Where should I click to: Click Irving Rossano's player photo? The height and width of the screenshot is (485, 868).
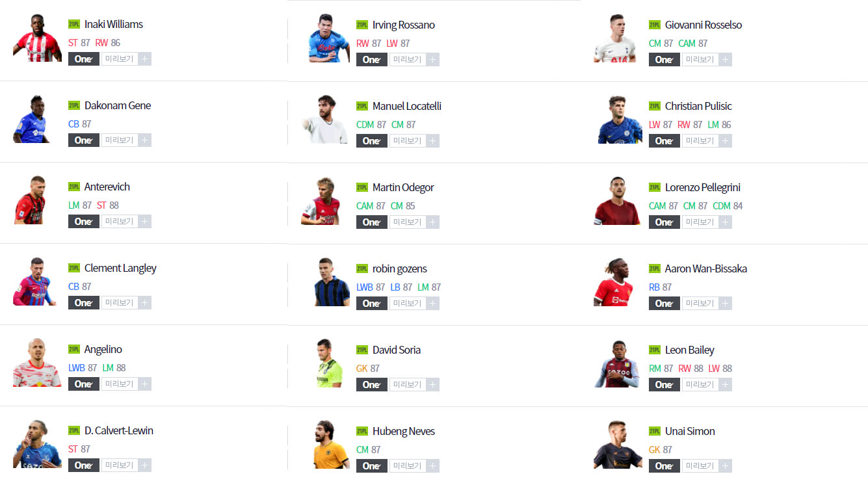click(x=328, y=38)
